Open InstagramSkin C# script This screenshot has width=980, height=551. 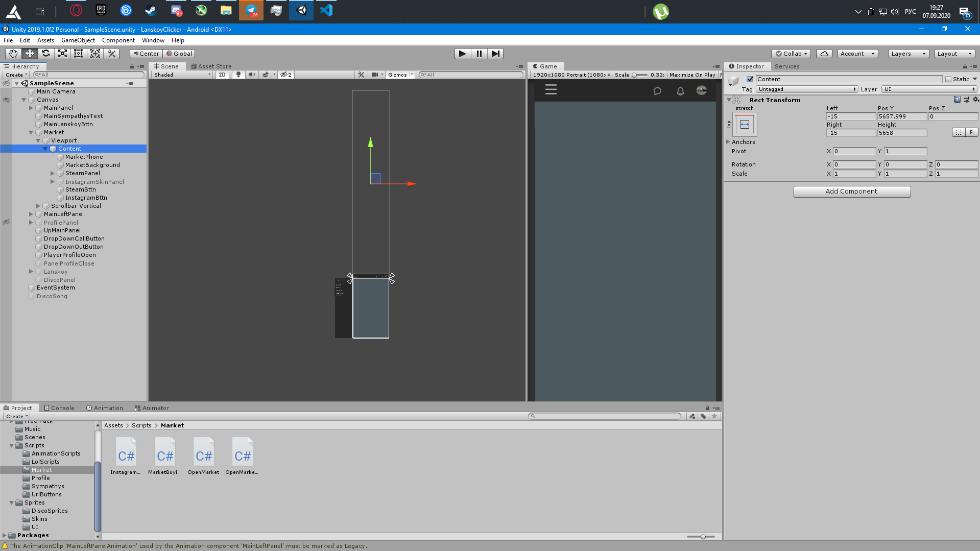[x=126, y=456]
